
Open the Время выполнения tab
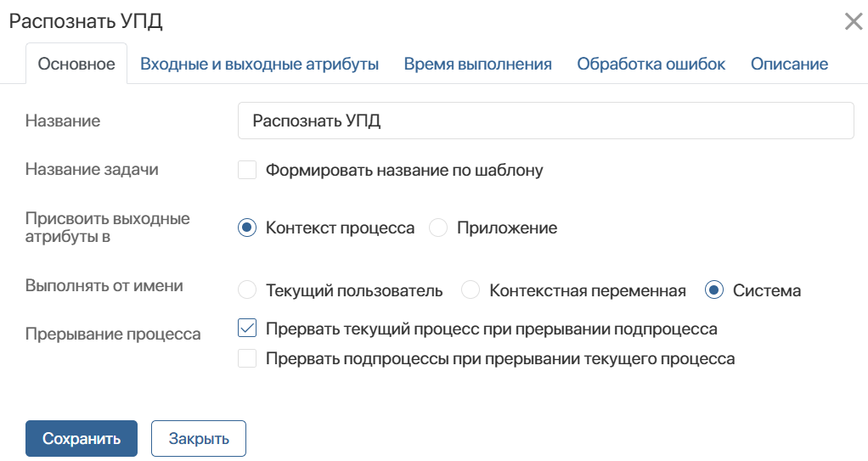click(x=477, y=64)
